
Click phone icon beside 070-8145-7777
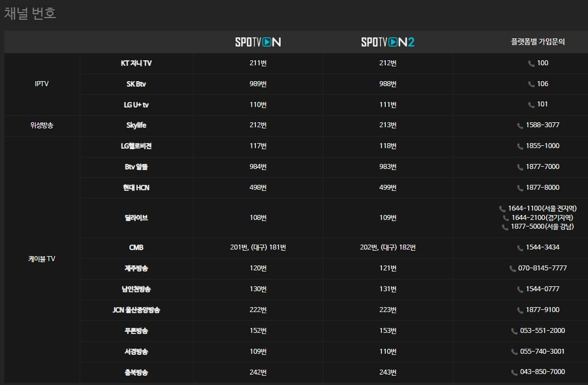pyautogui.click(x=512, y=269)
